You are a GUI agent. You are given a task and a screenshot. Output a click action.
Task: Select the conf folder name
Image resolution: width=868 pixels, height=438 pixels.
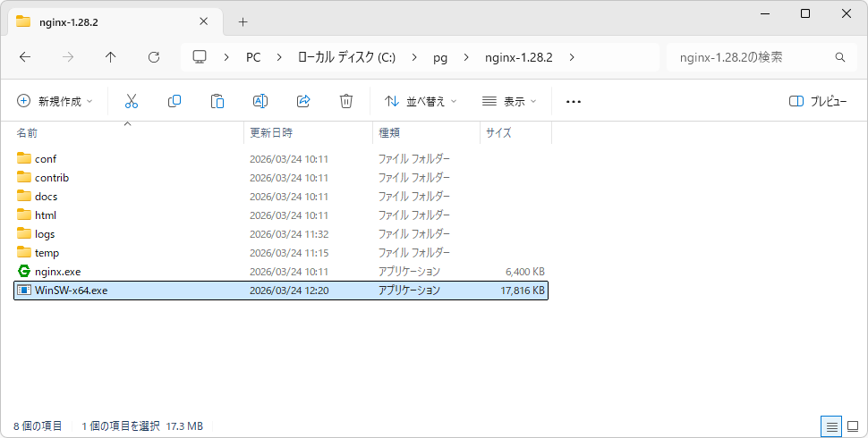[x=46, y=159]
